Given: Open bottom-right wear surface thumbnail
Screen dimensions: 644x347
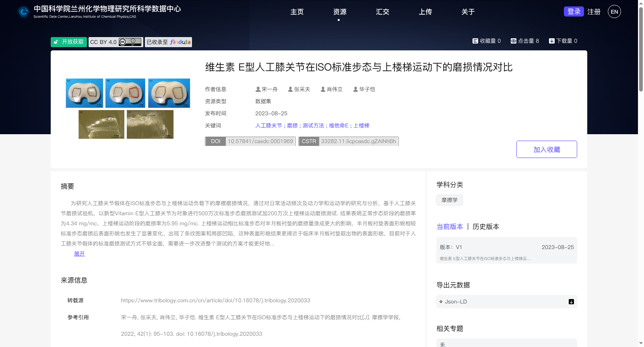Looking at the screenshot, I should pyautogui.click(x=150, y=125).
